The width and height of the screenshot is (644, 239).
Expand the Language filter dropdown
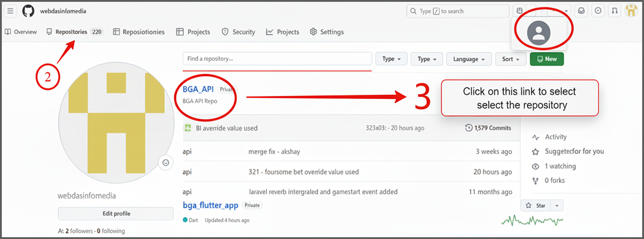pos(470,59)
